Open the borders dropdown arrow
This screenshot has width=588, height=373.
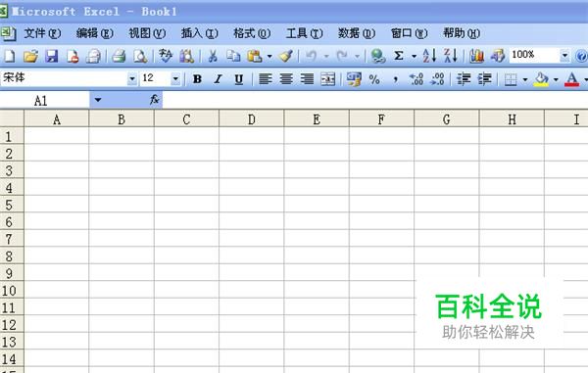(525, 79)
